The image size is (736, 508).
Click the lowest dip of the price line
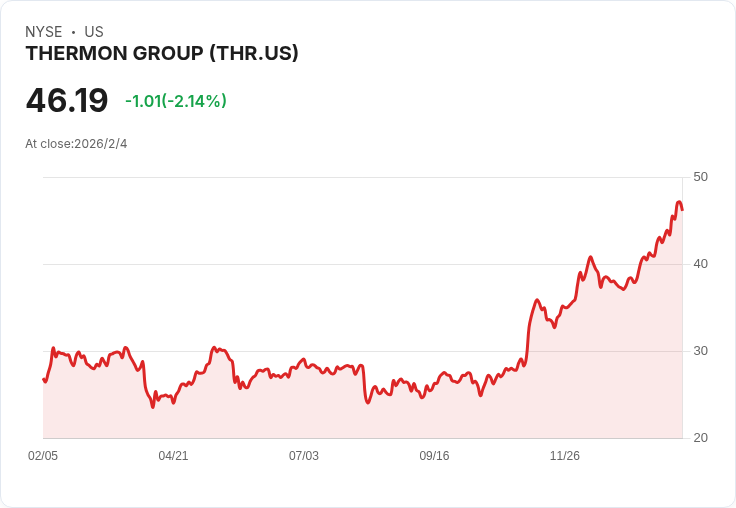click(x=153, y=406)
